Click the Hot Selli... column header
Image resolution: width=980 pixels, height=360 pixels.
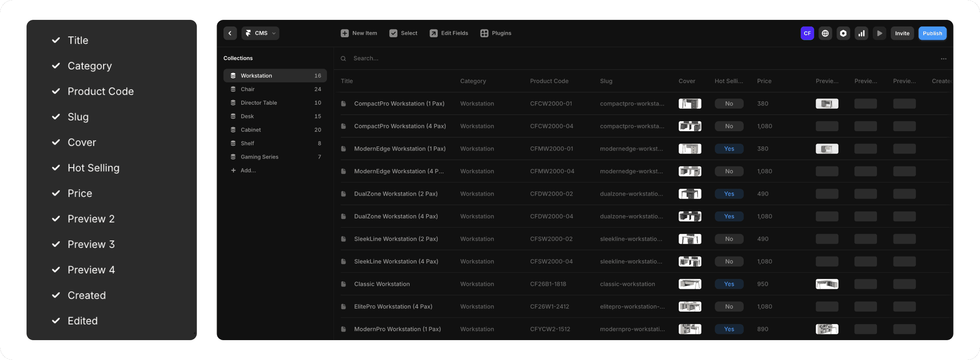(729, 81)
